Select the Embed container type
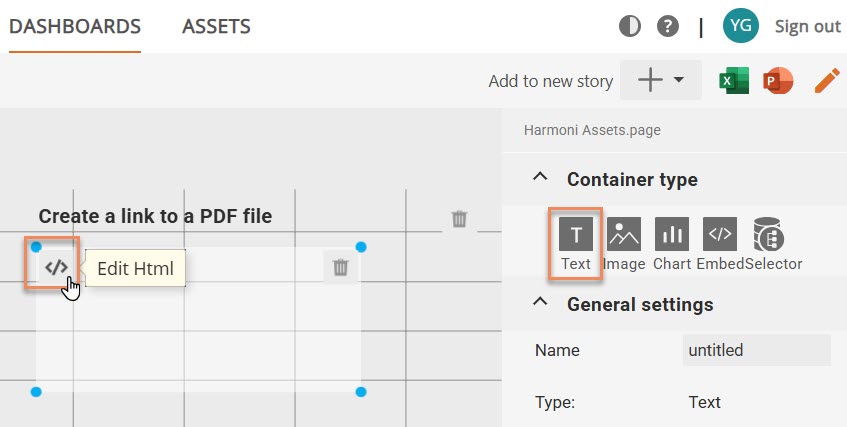This screenshot has height=427, width=847. (720, 244)
